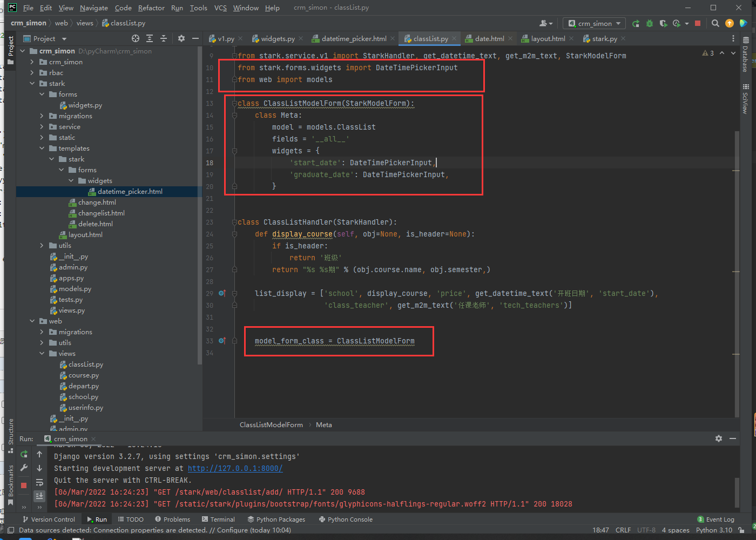756x540 pixels.
Task: Select models.py in the Project tree
Action: pos(75,288)
